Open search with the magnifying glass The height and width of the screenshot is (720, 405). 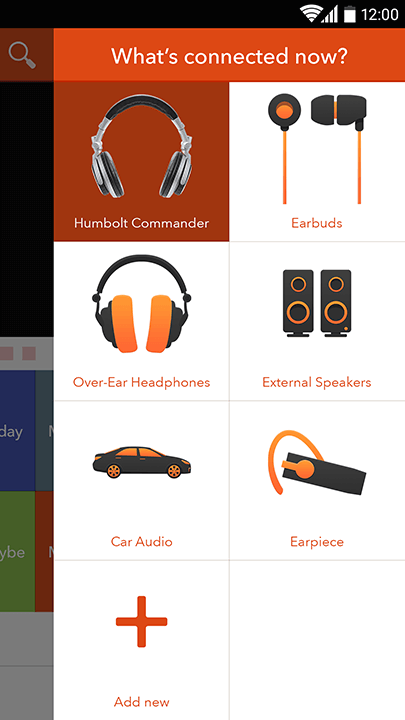pyautogui.click(x=22, y=55)
